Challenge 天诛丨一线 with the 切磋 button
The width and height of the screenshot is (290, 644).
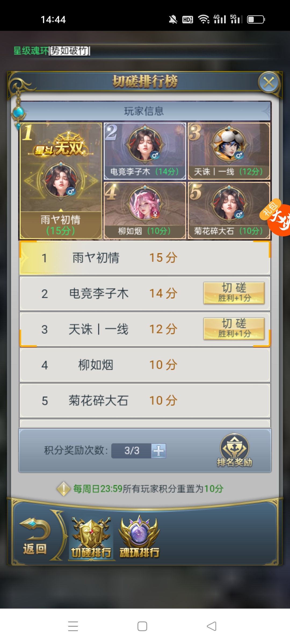coord(234,329)
